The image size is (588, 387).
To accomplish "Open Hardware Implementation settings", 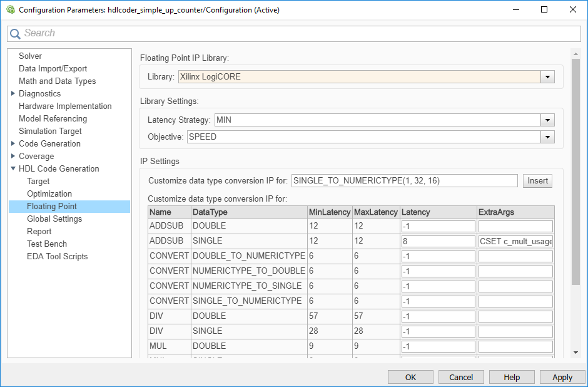I will coord(65,106).
